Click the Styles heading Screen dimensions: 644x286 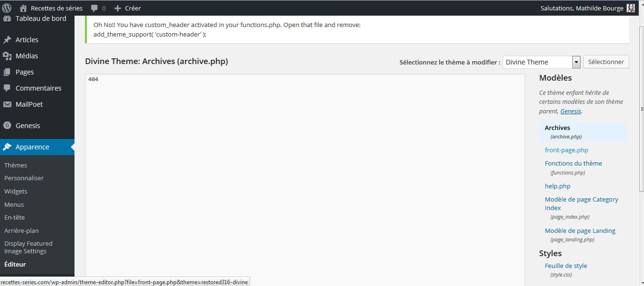551,253
